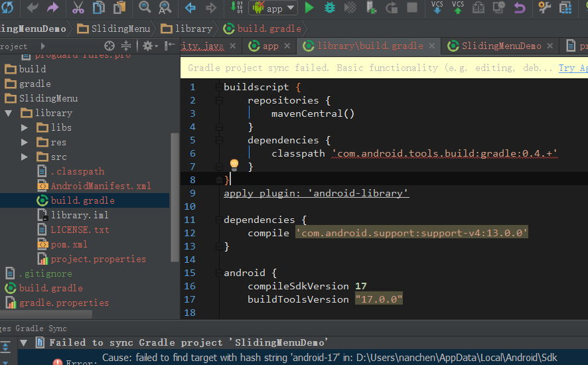The width and height of the screenshot is (588, 365).
Task: Click the Try Again link in sync banner
Action: point(573,68)
